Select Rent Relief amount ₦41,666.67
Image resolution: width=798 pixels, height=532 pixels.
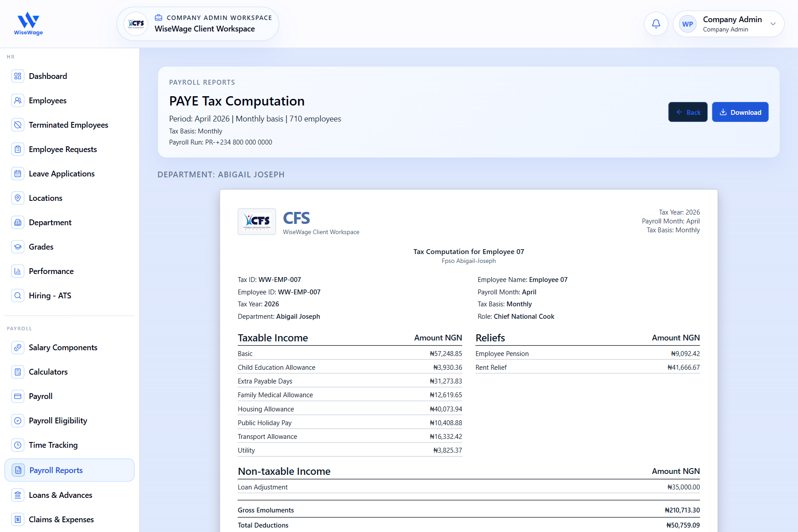pyautogui.click(x=683, y=368)
